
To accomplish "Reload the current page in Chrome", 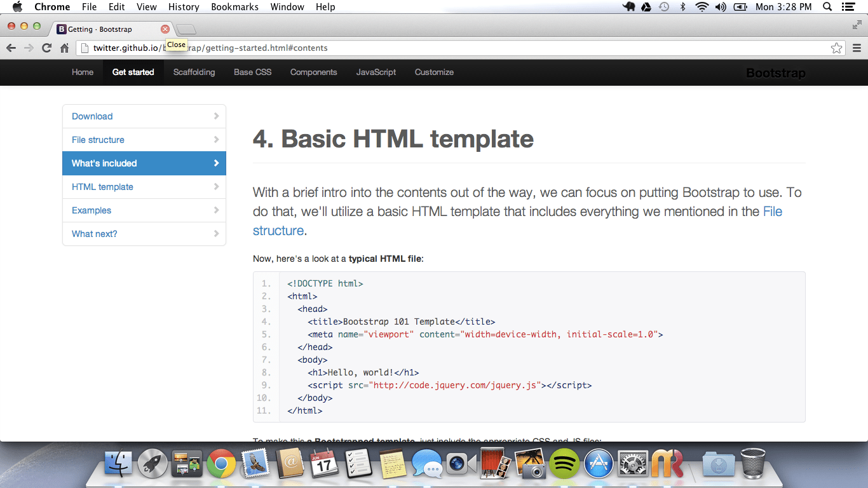I will tap(46, 48).
